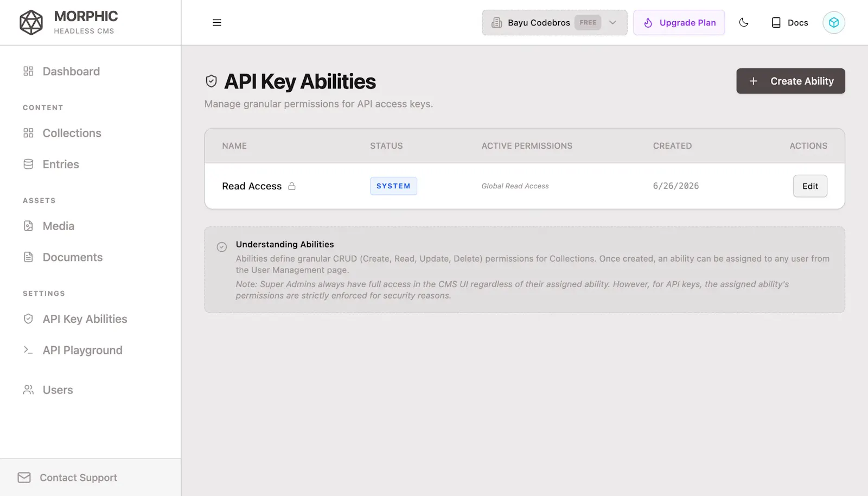Click the Morphic logo icon
Viewport: 868px width, 496px height.
pos(31,22)
